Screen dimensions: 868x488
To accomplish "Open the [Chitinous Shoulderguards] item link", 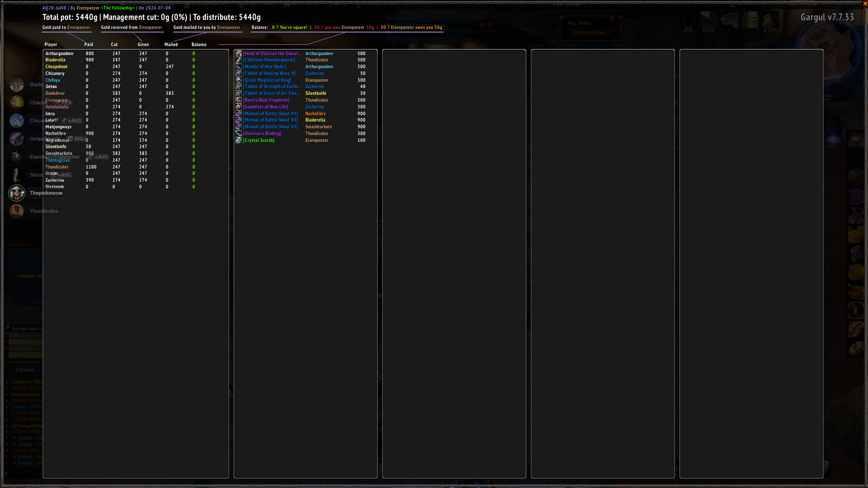I will coord(269,60).
